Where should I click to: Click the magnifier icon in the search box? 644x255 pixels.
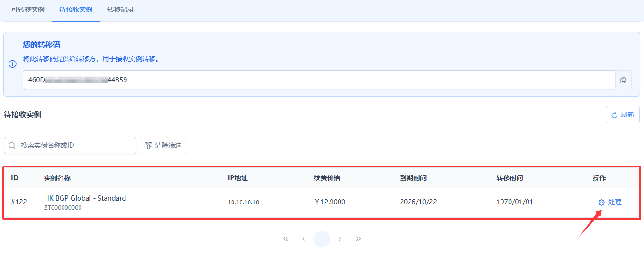(12, 146)
